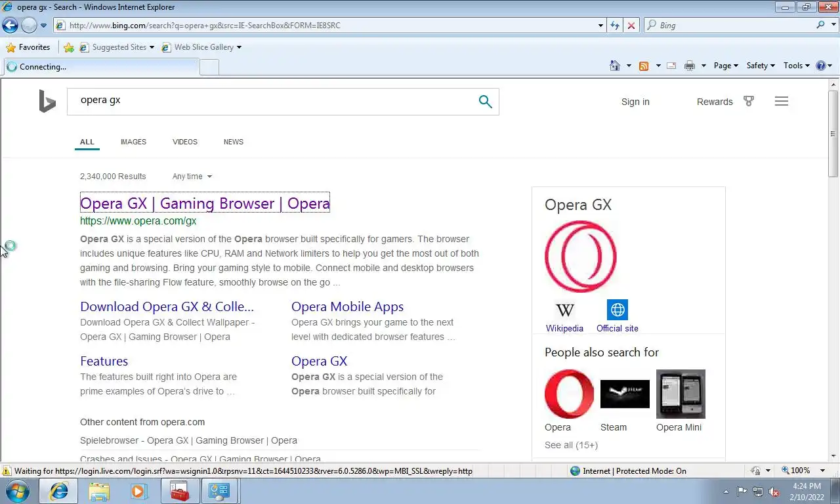Open Suggested Sites dropdown
The image size is (840, 504).
coord(117,47)
